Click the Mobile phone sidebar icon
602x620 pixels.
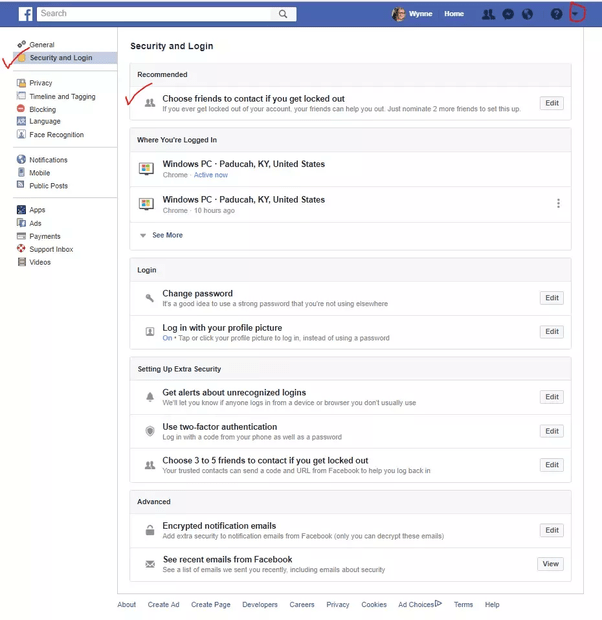[21, 172]
